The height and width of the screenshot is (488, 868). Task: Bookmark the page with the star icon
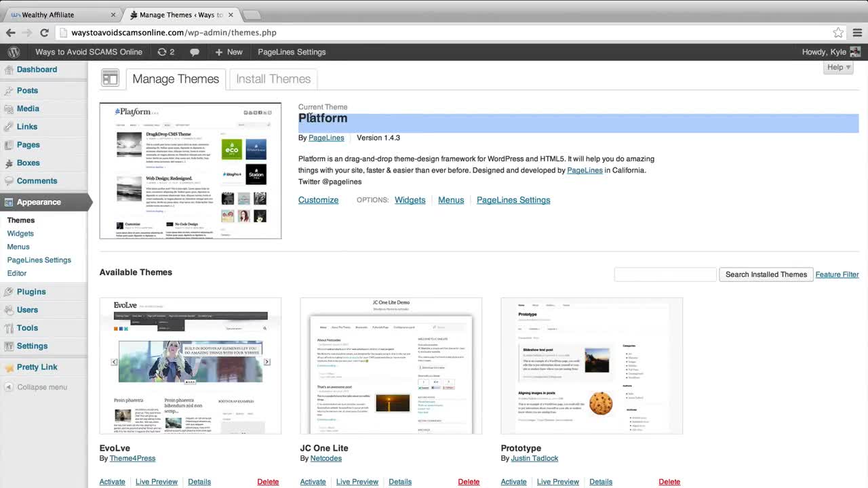[x=838, y=33]
